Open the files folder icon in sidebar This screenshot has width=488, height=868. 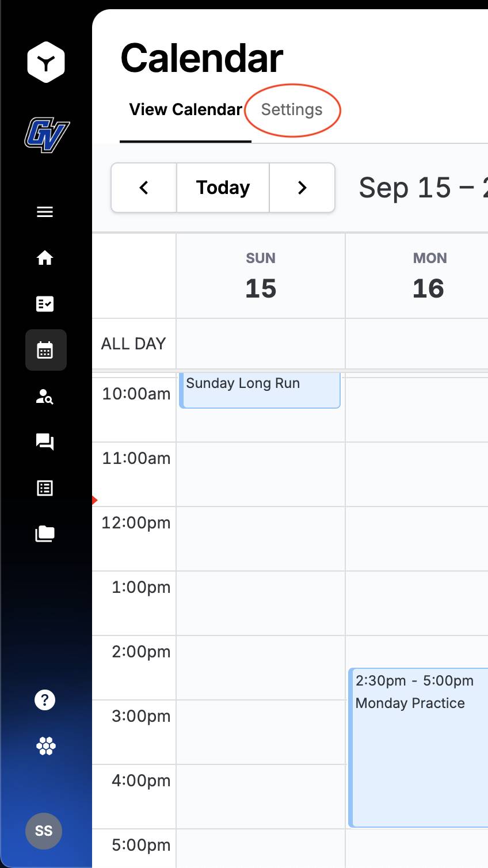point(45,533)
